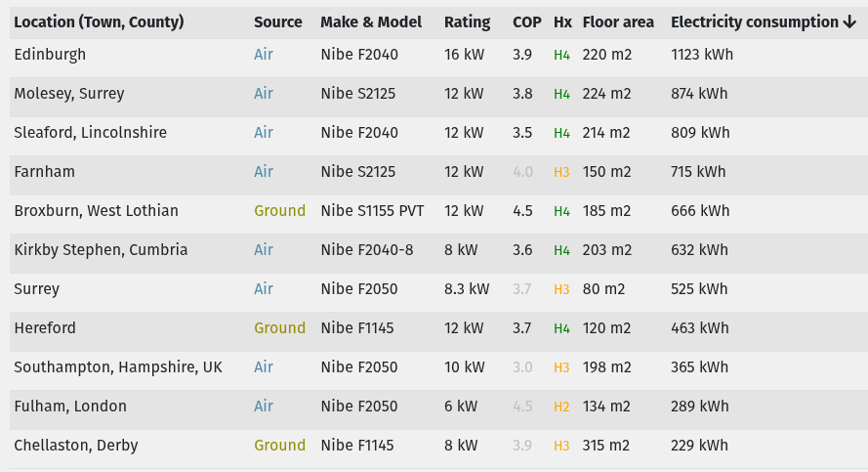Click the H4 badge in Sleaford row

tap(561, 133)
